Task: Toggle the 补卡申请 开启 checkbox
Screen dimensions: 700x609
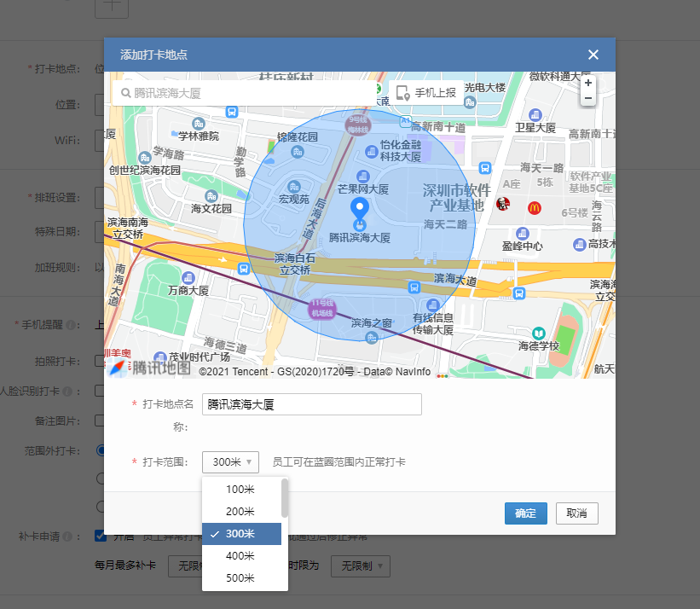Action: tap(101, 536)
